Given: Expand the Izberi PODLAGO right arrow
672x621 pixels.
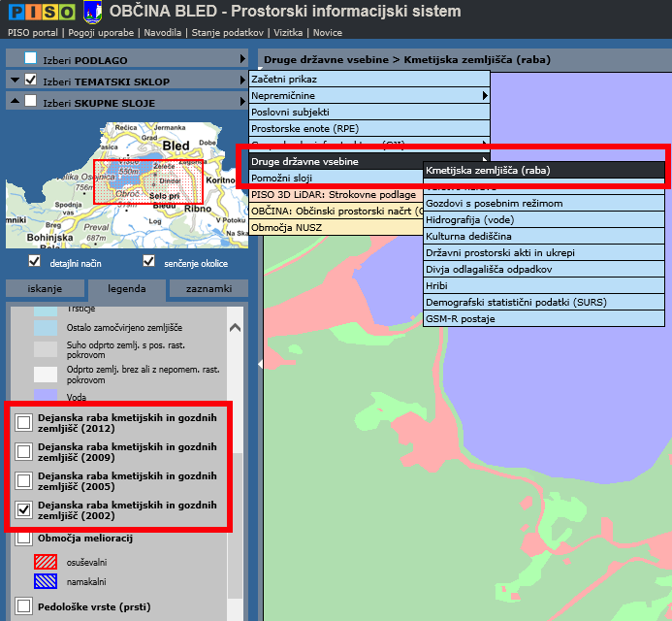Looking at the screenshot, I should (242, 59).
